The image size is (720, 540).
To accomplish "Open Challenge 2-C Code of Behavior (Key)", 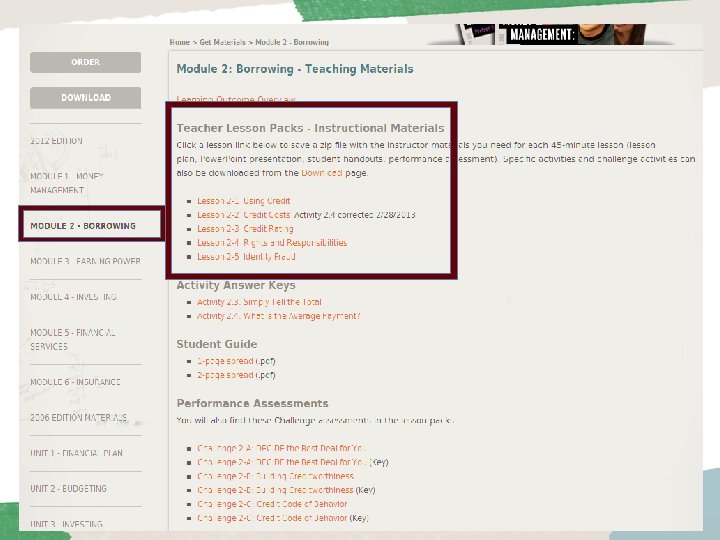I will click(272, 518).
